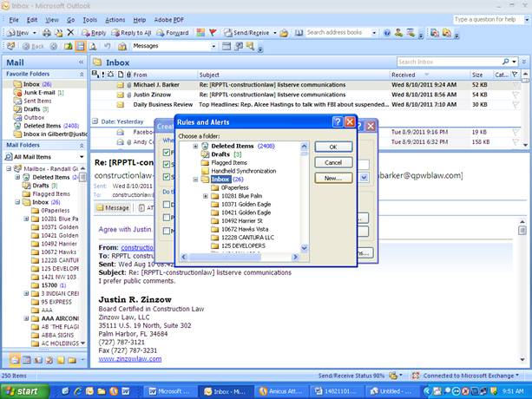Click the Print icon in the toolbar
This screenshot has height=399, width=532.
(47, 33)
